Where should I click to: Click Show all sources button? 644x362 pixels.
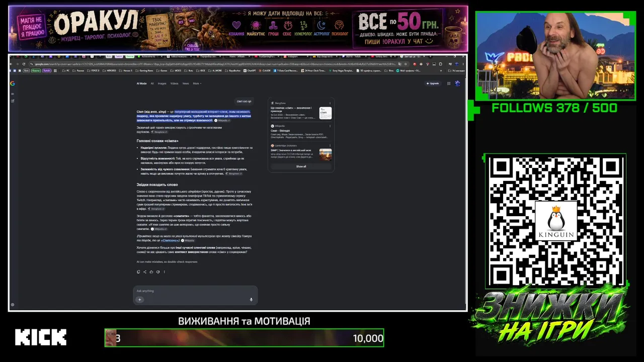pos(301,166)
